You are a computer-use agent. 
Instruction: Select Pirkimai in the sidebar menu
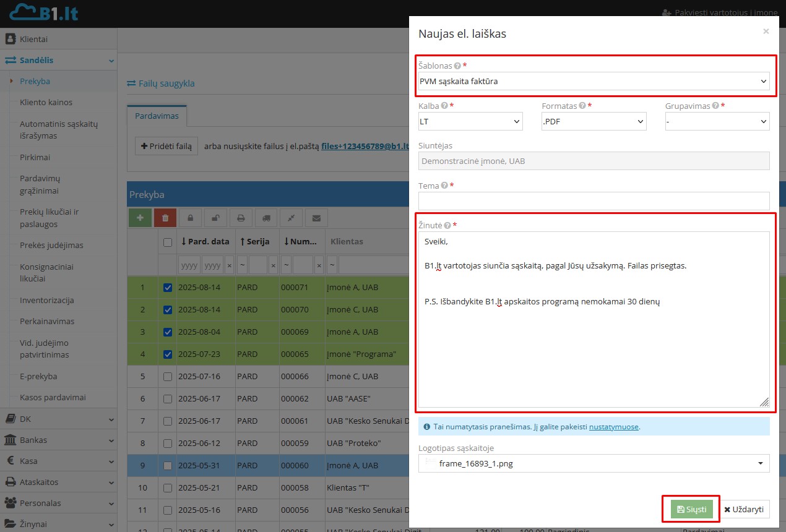click(x=35, y=157)
